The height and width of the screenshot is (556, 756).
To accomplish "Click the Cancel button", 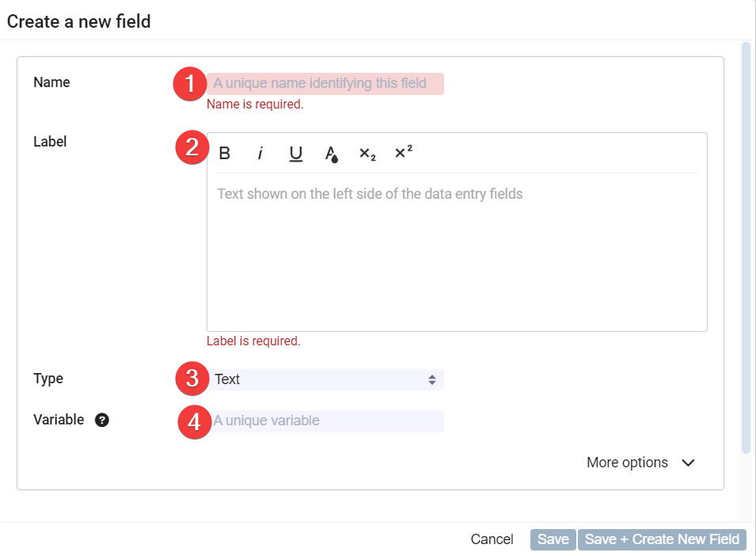I will coord(492,539).
